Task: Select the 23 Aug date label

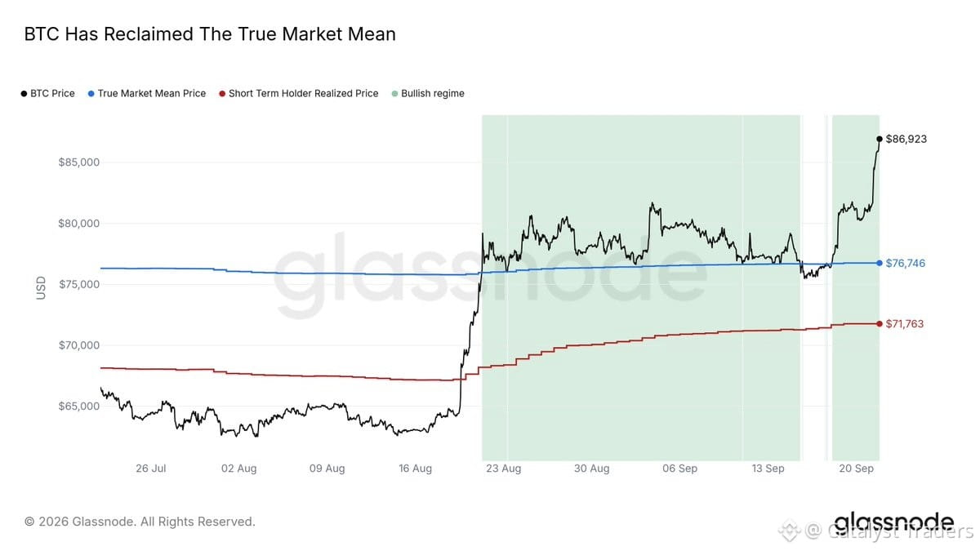Action: pyautogui.click(x=504, y=469)
